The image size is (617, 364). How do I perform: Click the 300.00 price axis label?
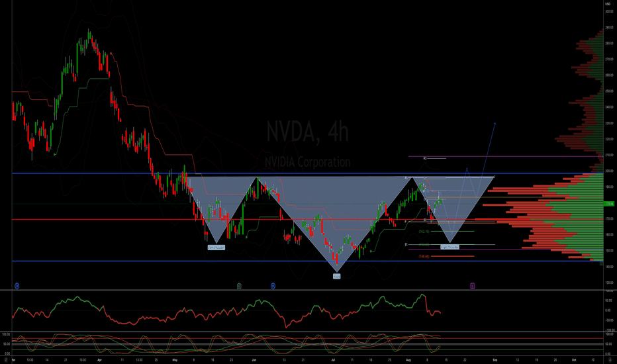tap(609, 11)
